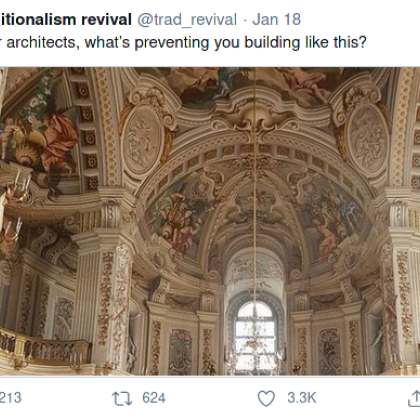This screenshot has height=420, width=420.
Task: Click the left oval relief medallion
Action: (144, 140)
